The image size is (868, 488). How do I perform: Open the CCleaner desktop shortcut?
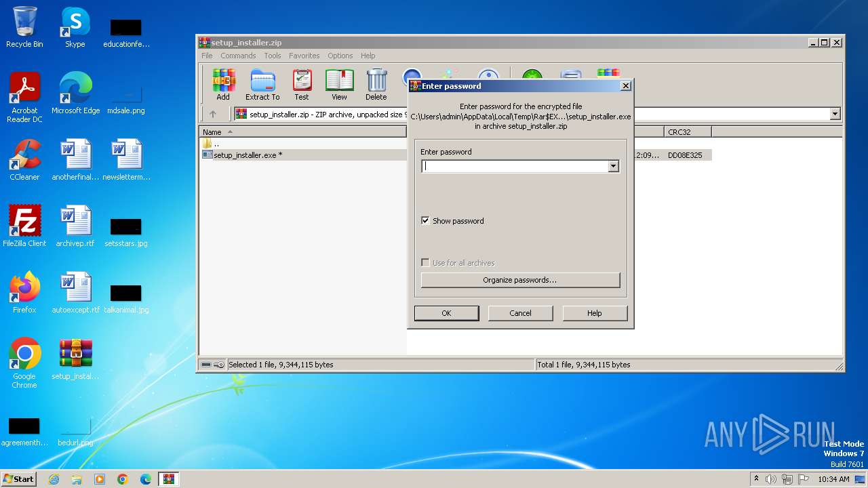[x=24, y=160]
